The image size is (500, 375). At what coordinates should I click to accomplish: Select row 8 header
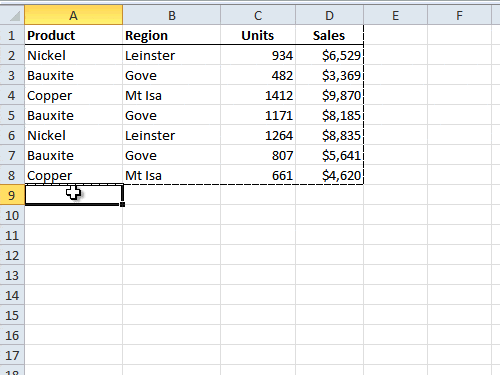tap(12, 175)
